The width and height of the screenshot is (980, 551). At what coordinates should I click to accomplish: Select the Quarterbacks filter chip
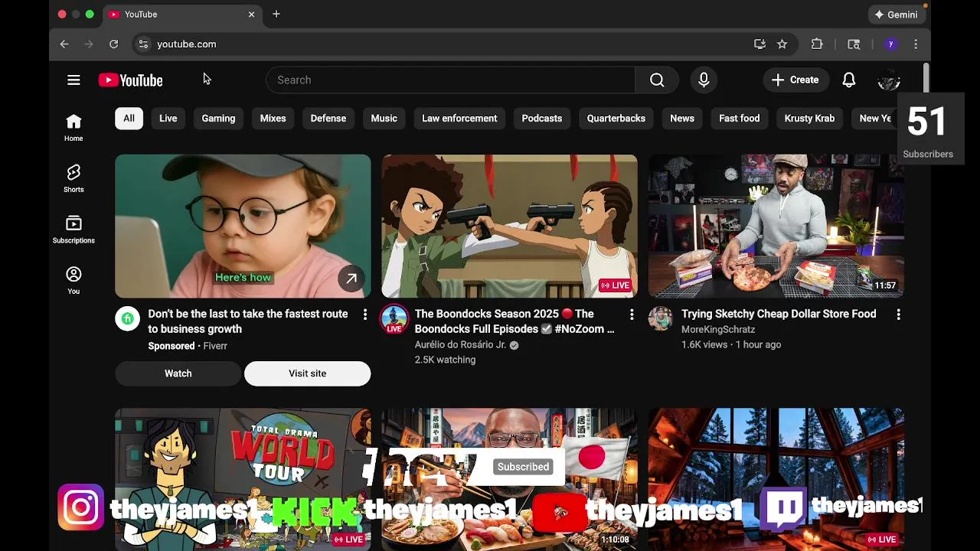616,118
